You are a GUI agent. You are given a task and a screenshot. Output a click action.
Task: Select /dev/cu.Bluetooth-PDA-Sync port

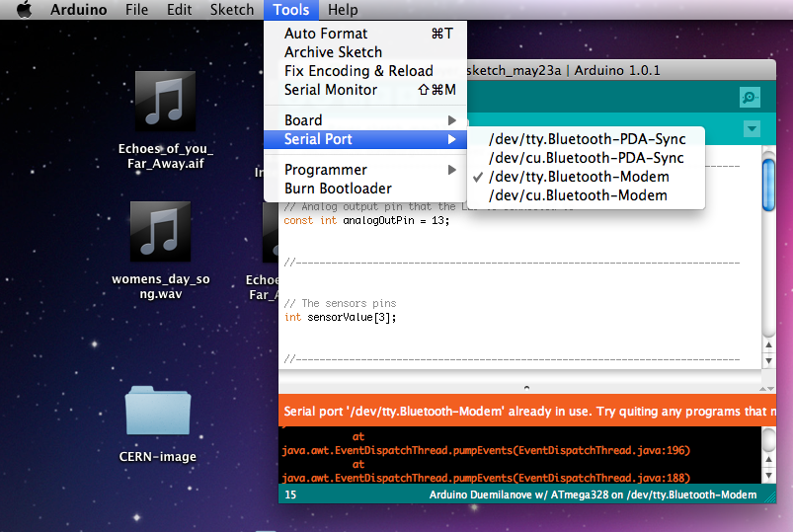click(586, 158)
